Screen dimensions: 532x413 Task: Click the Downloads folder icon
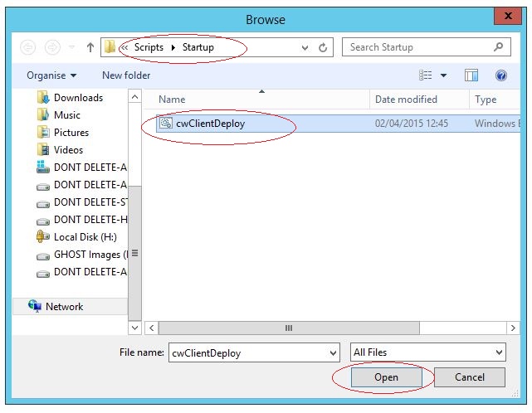click(x=43, y=98)
